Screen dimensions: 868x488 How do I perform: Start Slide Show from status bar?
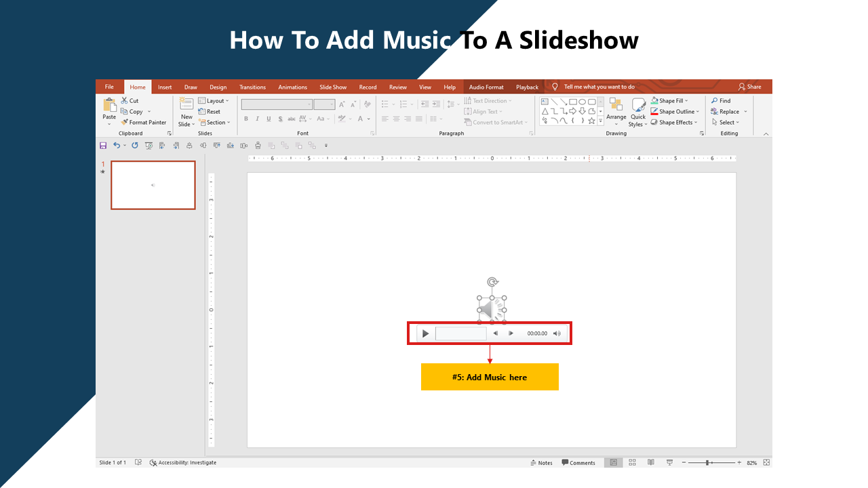669,463
